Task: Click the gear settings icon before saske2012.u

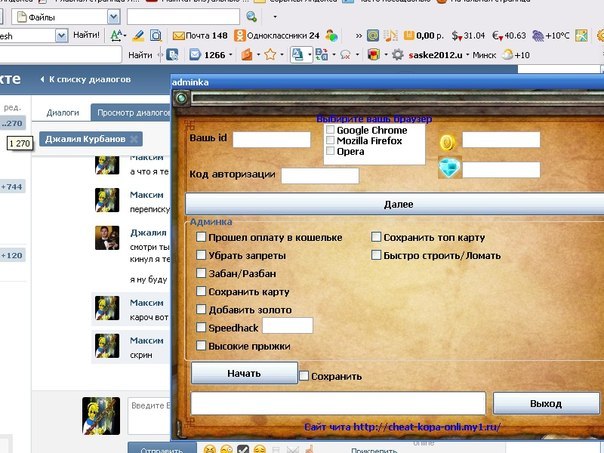Action: tap(398, 55)
